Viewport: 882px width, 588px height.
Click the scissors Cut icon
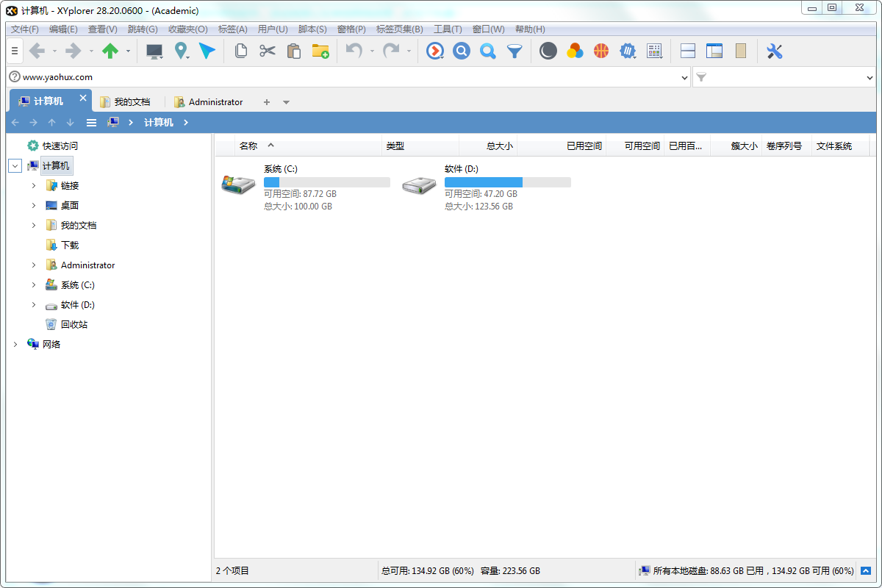coord(267,51)
